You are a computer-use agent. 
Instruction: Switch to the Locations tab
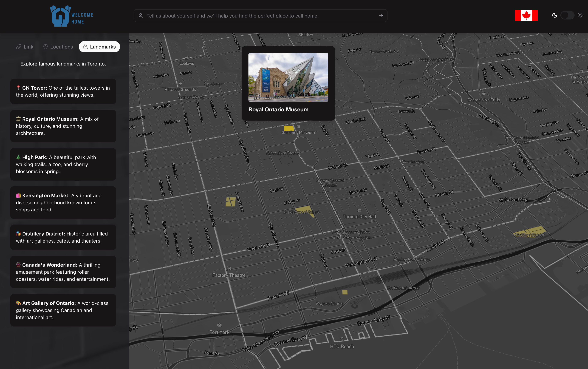click(x=58, y=47)
